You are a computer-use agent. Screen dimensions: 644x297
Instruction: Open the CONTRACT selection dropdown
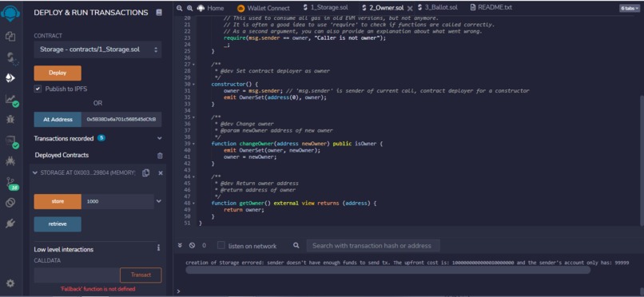[x=97, y=49]
